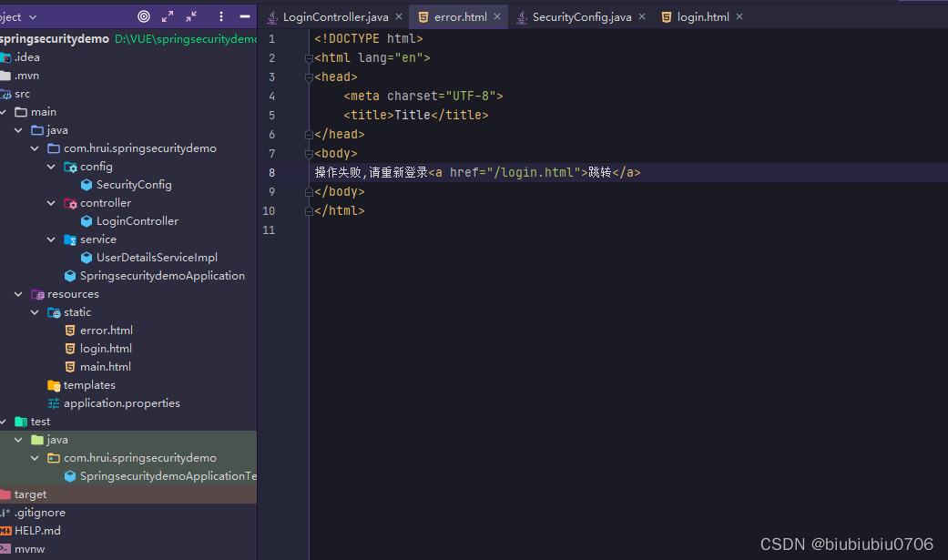Image resolution: width=948 pixels, height=560 pixels.
Task: Click the Collapse All icon in Project panel
Action: (191, 16)
